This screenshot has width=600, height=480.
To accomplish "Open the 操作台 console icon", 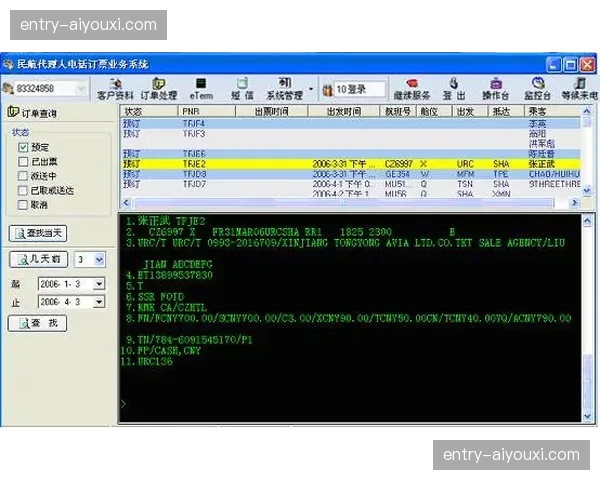I will coord(496,89).
